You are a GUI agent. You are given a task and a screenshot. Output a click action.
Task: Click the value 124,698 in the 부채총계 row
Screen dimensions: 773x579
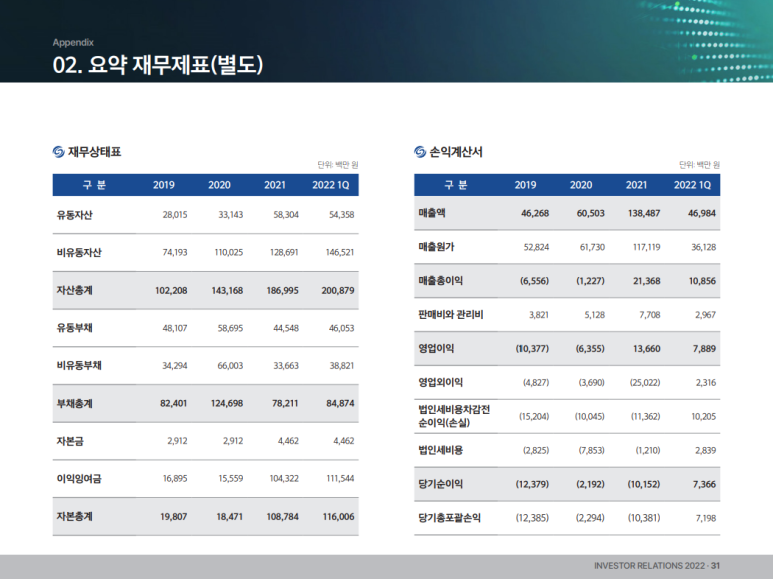tap(227, 403)
